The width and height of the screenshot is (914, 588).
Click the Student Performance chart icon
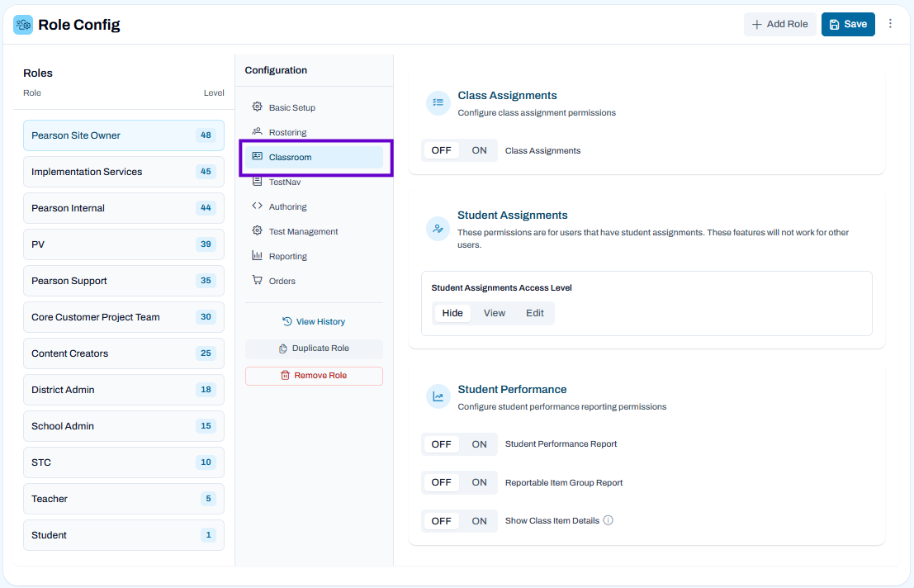coord(438,397)
